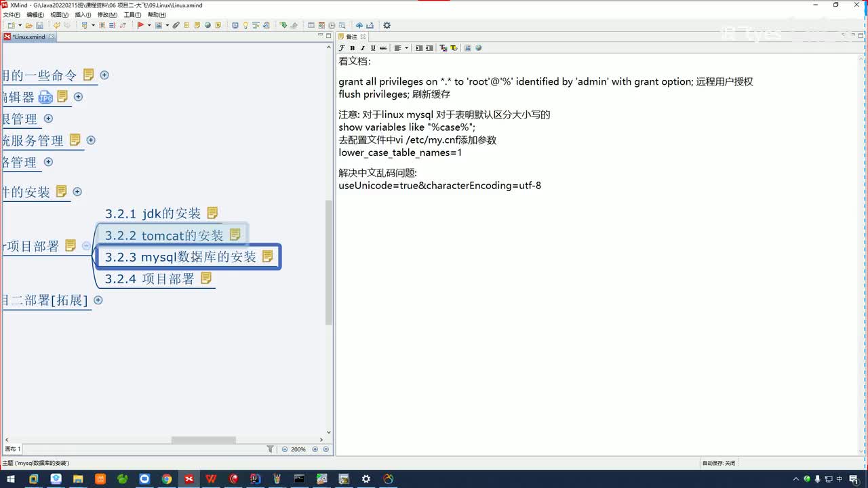Open the 帮助(H) menu
The image size is (868, 488).
coord(157,14)
